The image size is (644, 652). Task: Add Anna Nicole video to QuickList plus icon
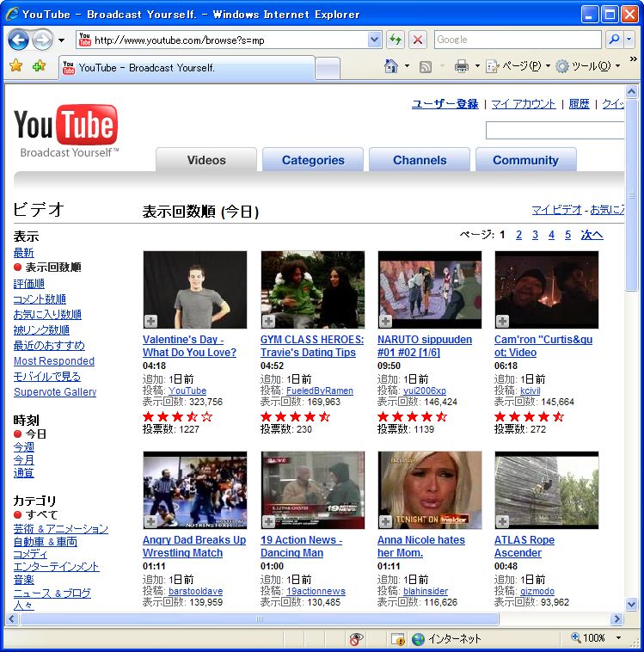pyautogui.click(x=385, y=521)
